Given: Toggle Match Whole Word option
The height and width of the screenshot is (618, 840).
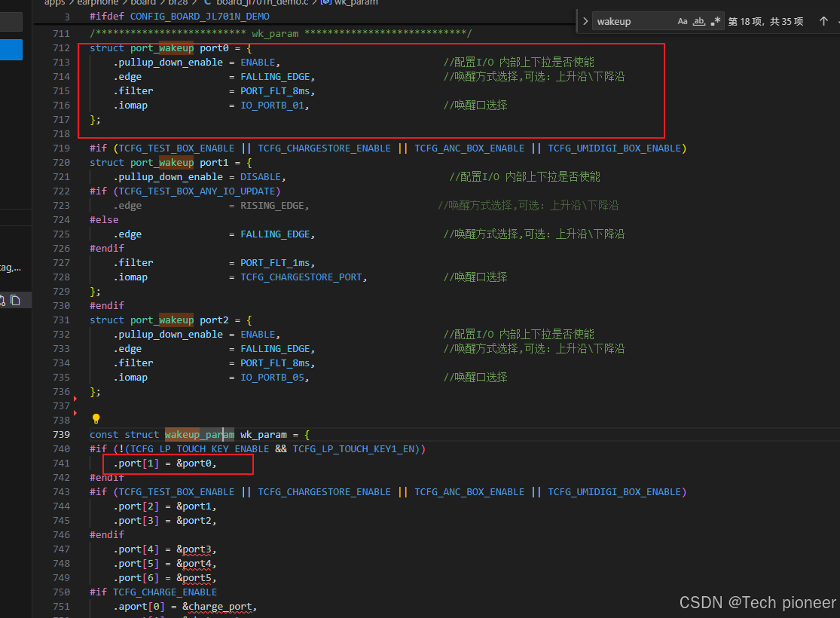Looking at the screenshot, I should 698,21.
